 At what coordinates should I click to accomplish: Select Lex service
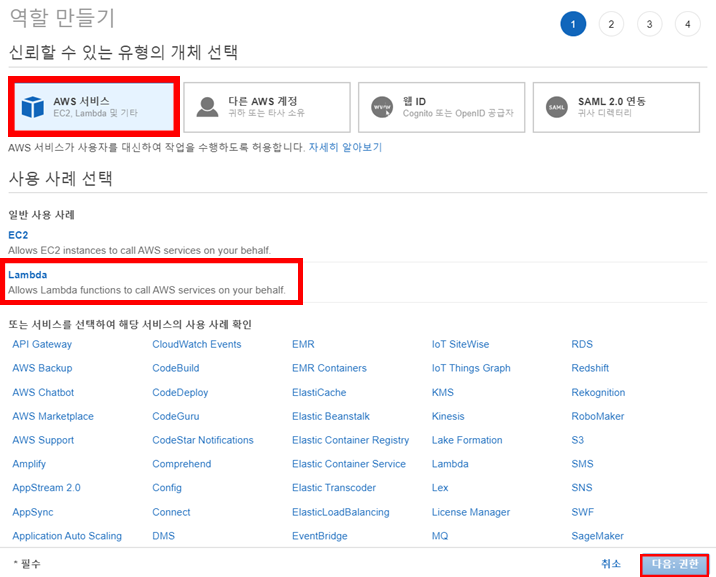(x=440, y=488)
